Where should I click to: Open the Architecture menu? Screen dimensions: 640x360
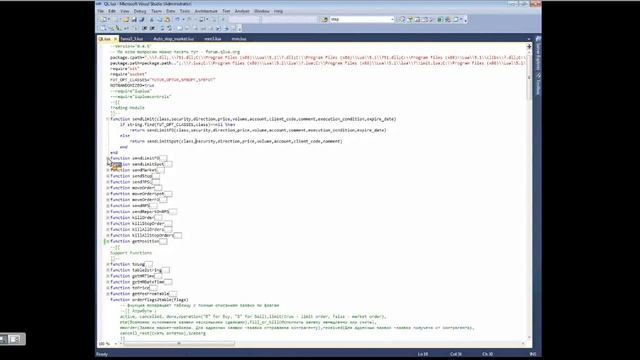206,11
